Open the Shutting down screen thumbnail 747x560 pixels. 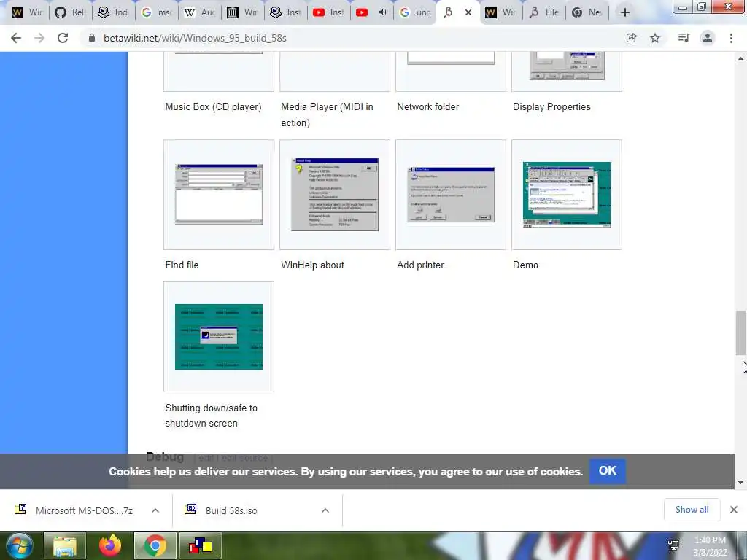coord(219,337)
